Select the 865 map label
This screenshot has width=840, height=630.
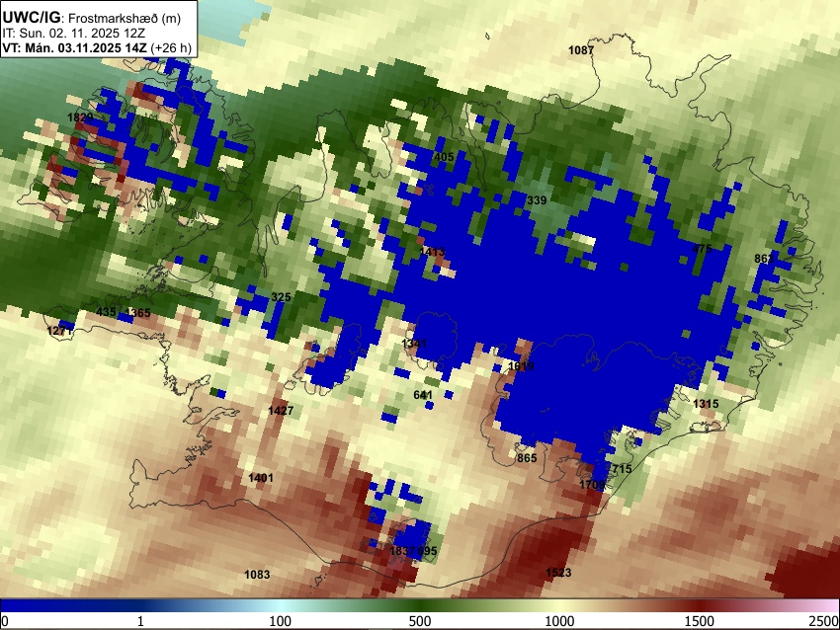tap(527, 457)
